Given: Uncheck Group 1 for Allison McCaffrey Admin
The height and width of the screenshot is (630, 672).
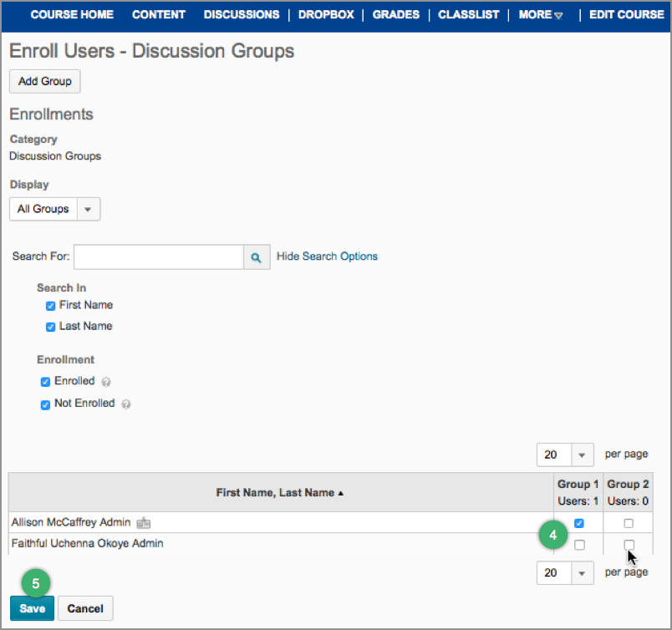Looking at the screenshot, I should coord(579,523).
